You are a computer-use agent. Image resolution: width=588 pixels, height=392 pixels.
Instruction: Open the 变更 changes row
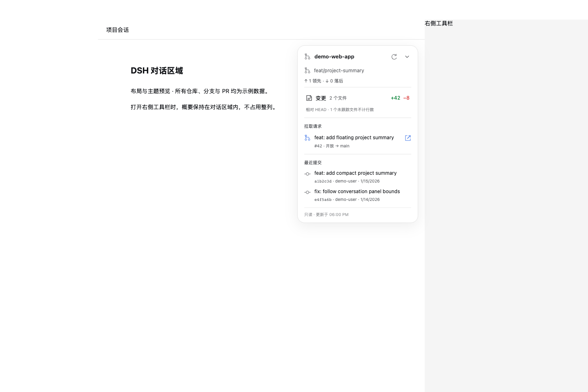click(358, 98)
